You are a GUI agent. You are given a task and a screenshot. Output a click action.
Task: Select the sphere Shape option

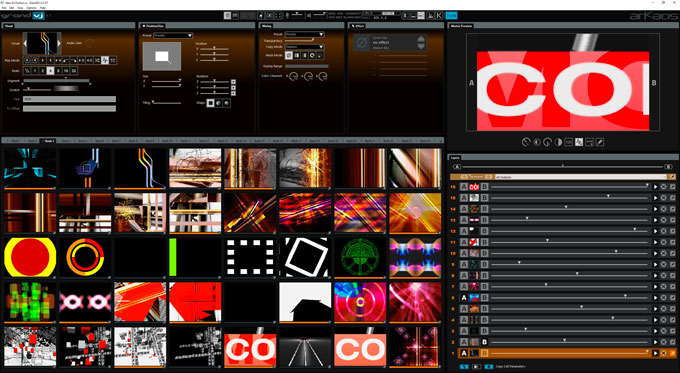click(226, 103)
